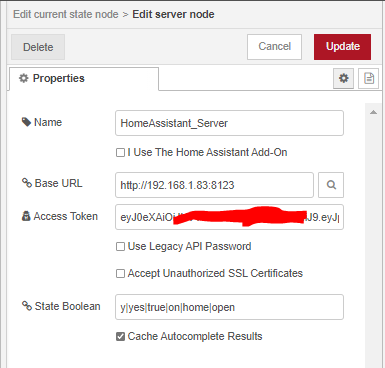Viewport: 385px width, 368px height.
Task: Open node settings gear icon
Action: pyautogui.click(x=343, y=79)
